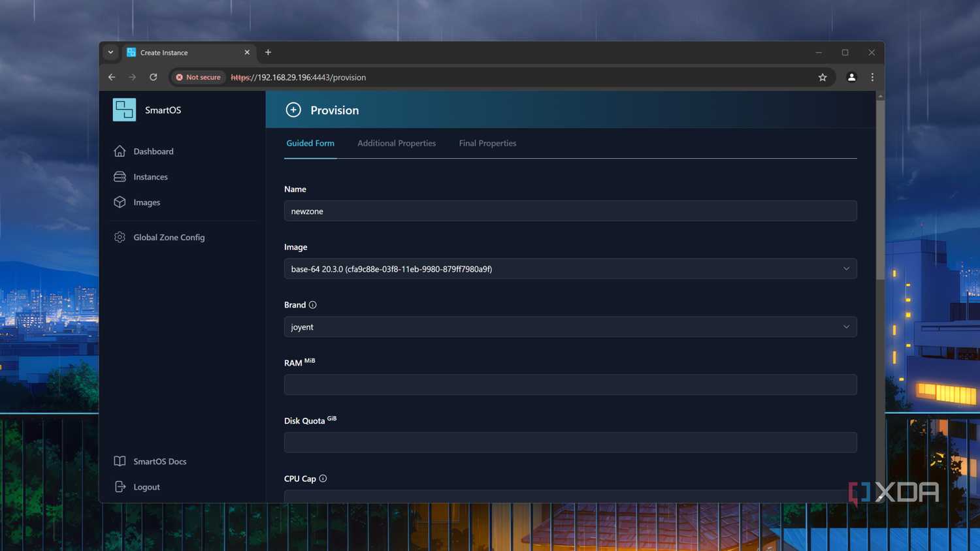Show the Brand info tooltip icon
Image resolution: width=980 pixels, height=551 pixels.
(x=313, y=305)
